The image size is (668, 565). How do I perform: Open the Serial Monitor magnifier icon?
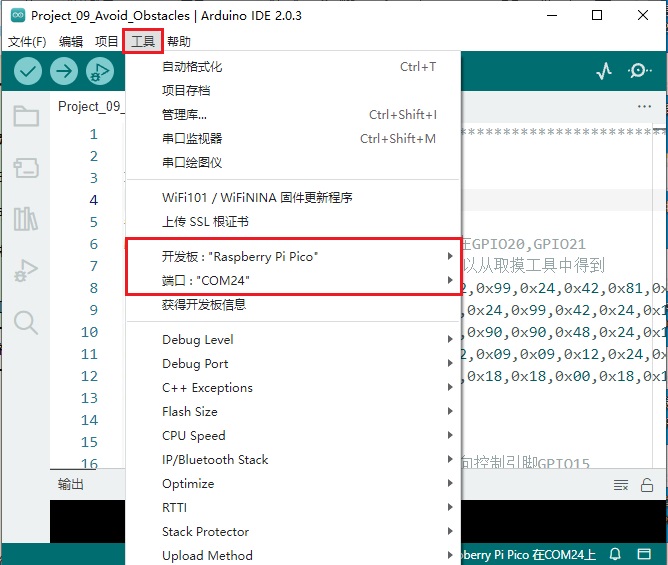[x=639, y=71]
